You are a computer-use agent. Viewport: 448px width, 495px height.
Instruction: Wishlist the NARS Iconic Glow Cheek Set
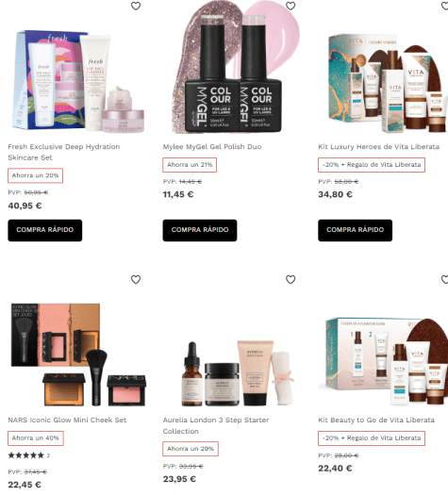coord(136,279)
